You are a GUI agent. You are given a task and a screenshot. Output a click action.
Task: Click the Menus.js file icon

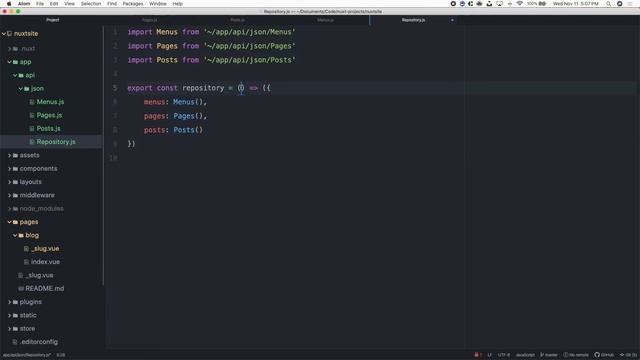tap(32, 102)
